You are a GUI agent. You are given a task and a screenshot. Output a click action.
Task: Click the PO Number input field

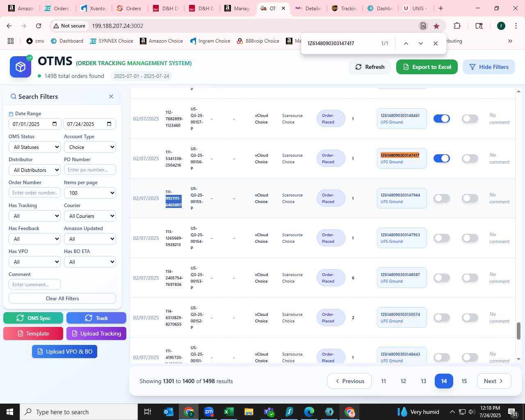(x=90, y=170)
